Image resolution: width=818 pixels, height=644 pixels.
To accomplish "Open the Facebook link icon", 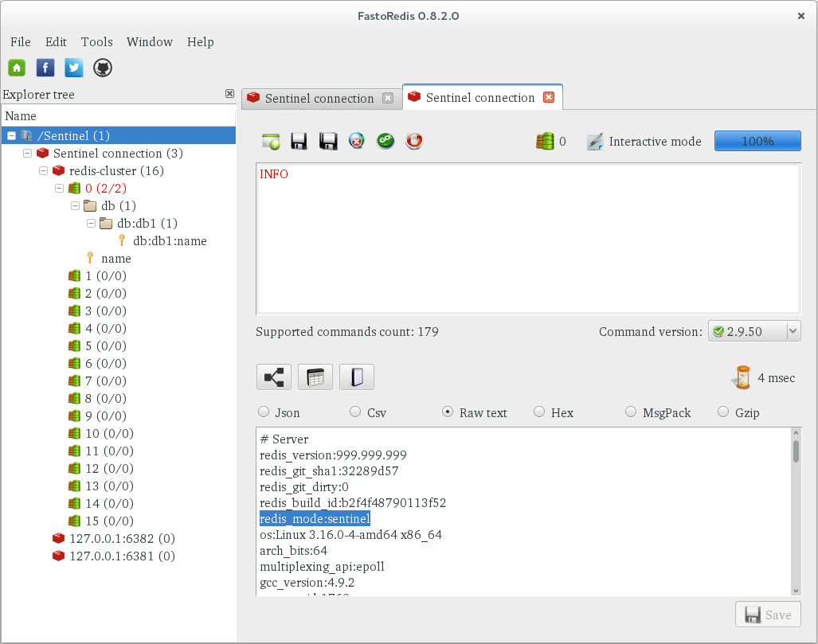I will [x=45, y=68].
